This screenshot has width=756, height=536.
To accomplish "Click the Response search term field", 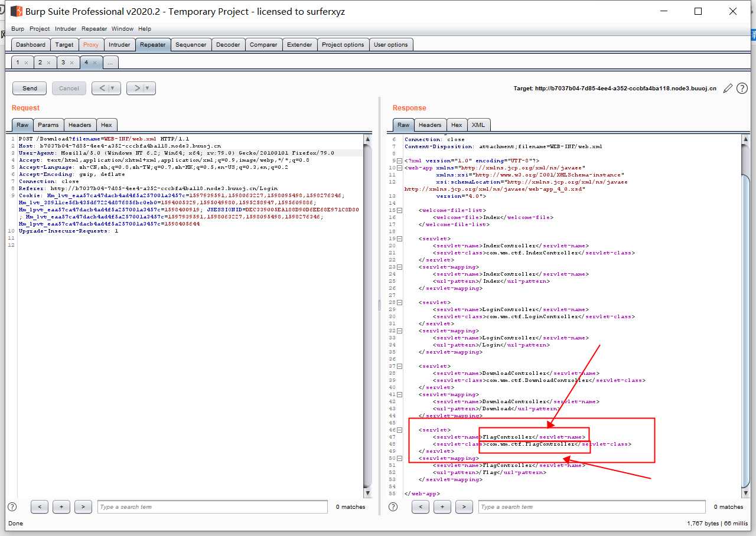I will point(593,506).
